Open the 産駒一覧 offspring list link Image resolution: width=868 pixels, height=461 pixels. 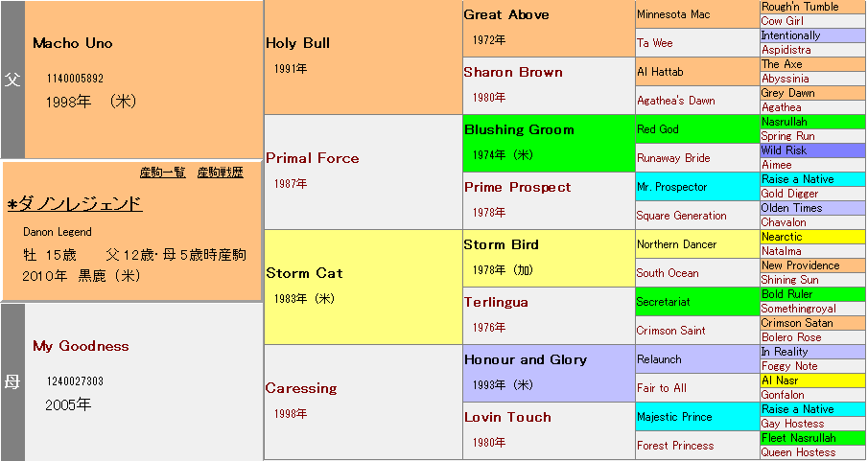(x=162, y=173)
